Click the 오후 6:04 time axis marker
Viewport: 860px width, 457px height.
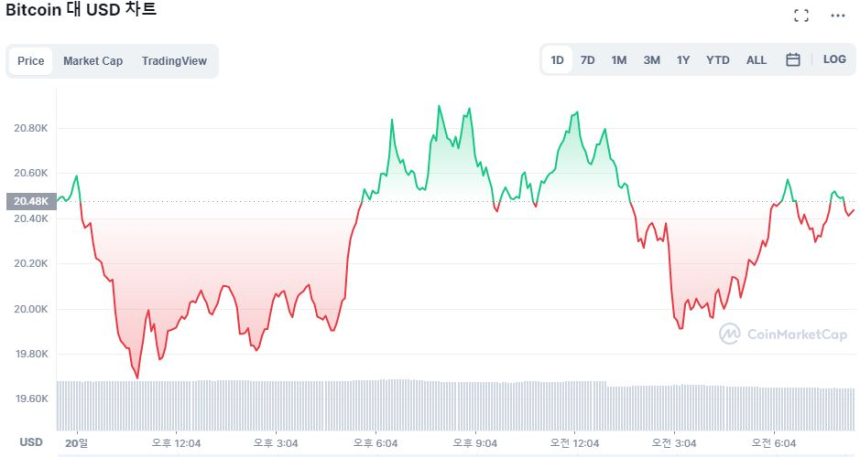pyautogui.click(x=376, y=443)
